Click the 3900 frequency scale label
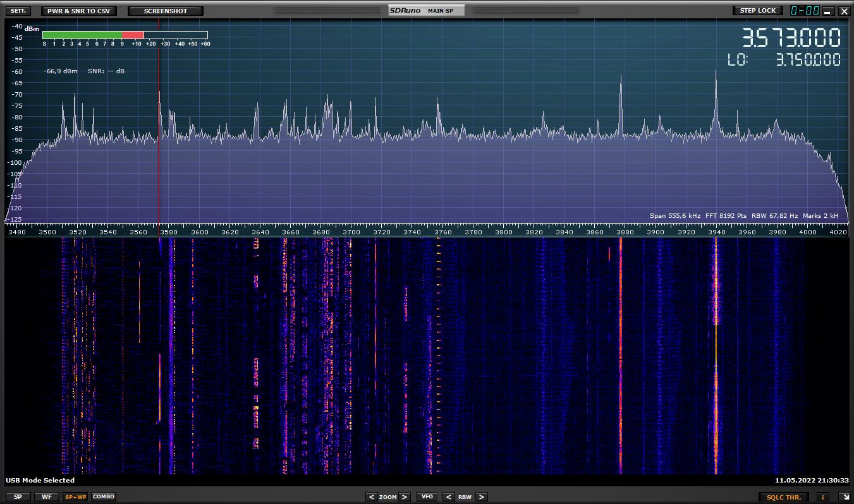The image size is (854, 504). click(656, 232)
